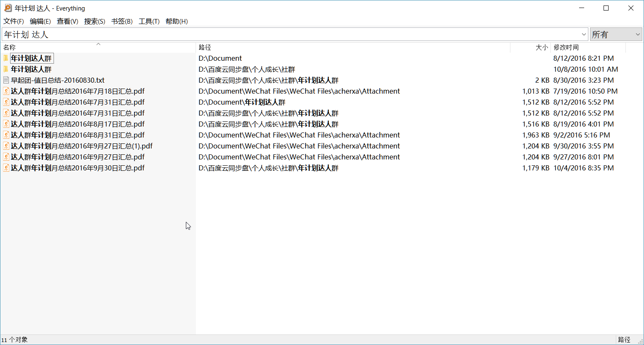The height and width of the screenshot is (345, 644).
Task: Open the 搜索(S) menu
Action: [94, 21]
